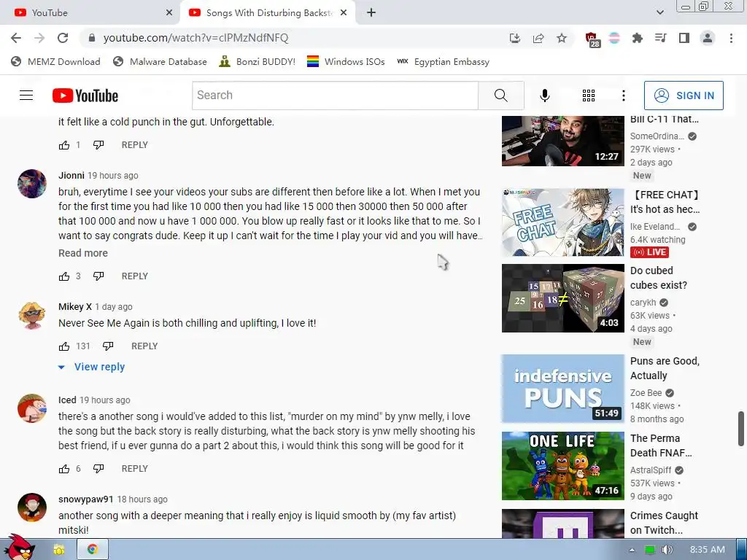747x560 pixels.
Task: Open Chrome three-dot menu
Action: pos(731,38)
